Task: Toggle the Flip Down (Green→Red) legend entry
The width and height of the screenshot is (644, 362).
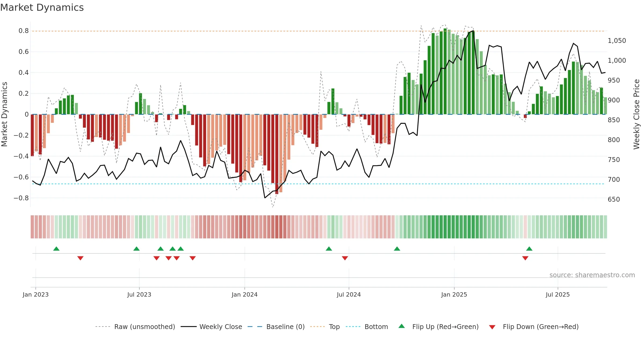Action: coord(533,327)
